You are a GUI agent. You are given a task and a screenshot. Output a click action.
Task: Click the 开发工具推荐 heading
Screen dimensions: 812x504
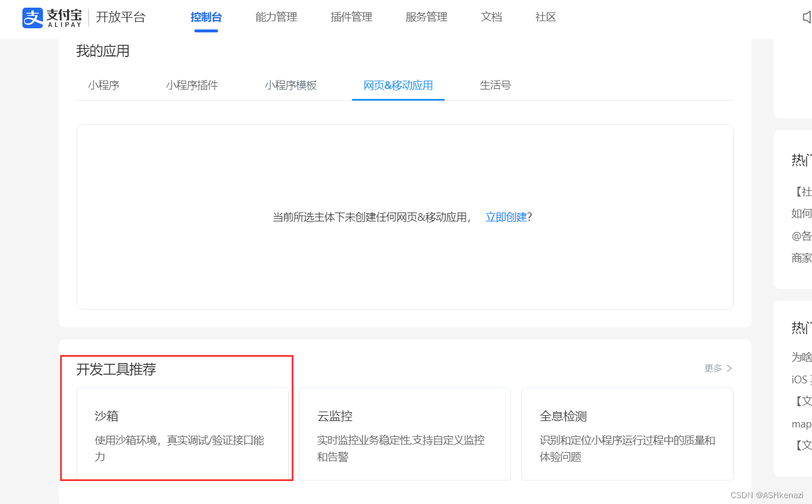pos(116,369)
